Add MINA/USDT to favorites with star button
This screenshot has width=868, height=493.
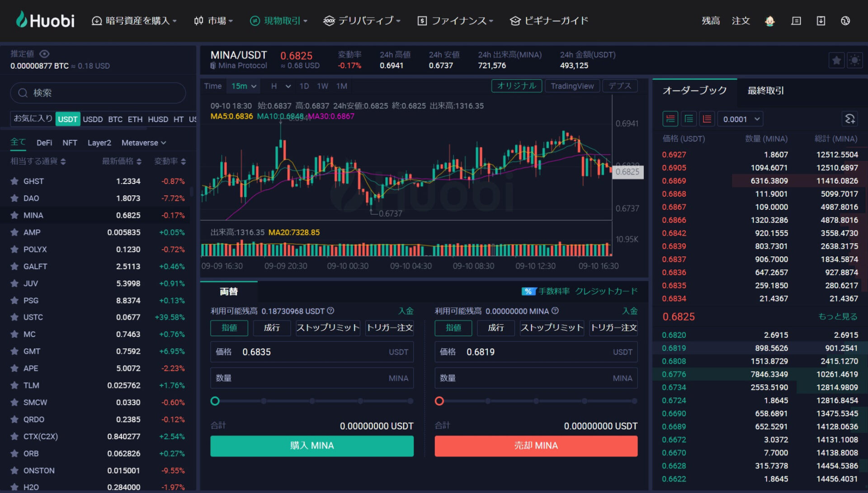[837, 60]
